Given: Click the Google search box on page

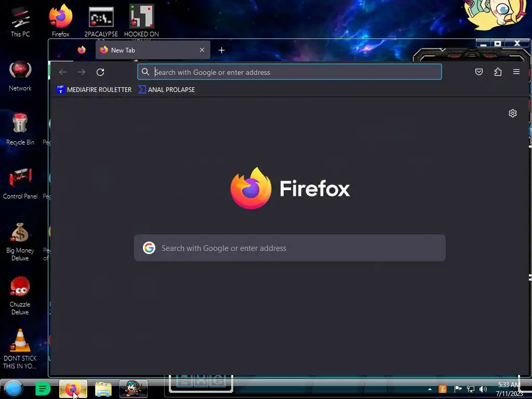Looking at the screenshot, I should [290, 248].
